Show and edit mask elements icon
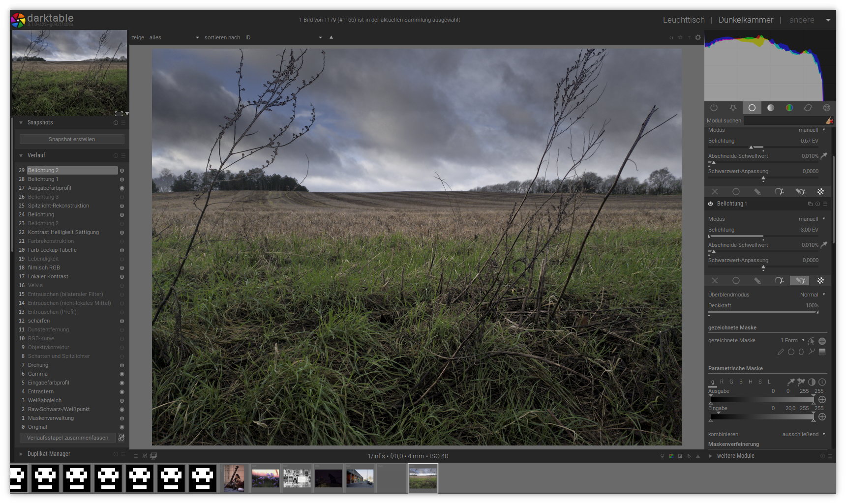 pos(811,341)
